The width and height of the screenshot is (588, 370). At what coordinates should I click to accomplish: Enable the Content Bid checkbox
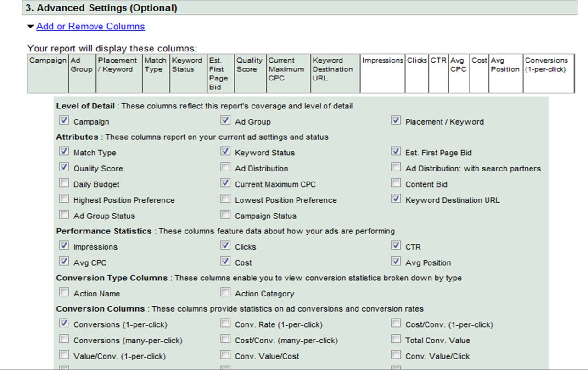tap(396, 183)
